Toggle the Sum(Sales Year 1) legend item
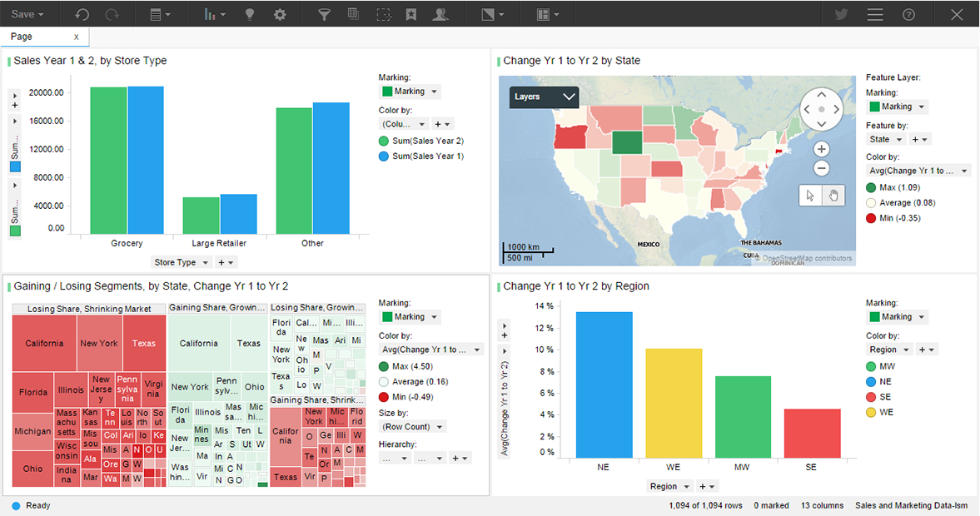This screenshot has width=980, height=516. point(421,156)
